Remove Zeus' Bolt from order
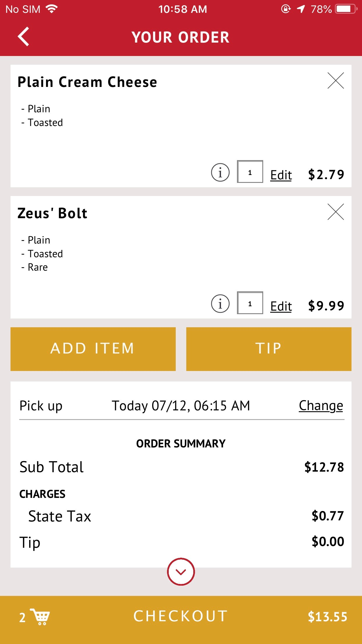The image size is (362, 644). coord(335,212)
